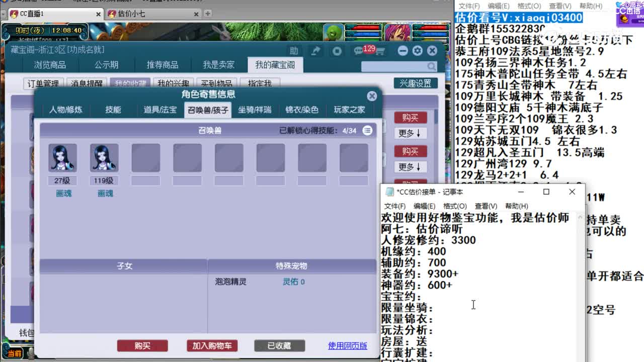Click the search magnifier icon
Viewport: 644px width, 362px height.
click(x=432, y=66)
